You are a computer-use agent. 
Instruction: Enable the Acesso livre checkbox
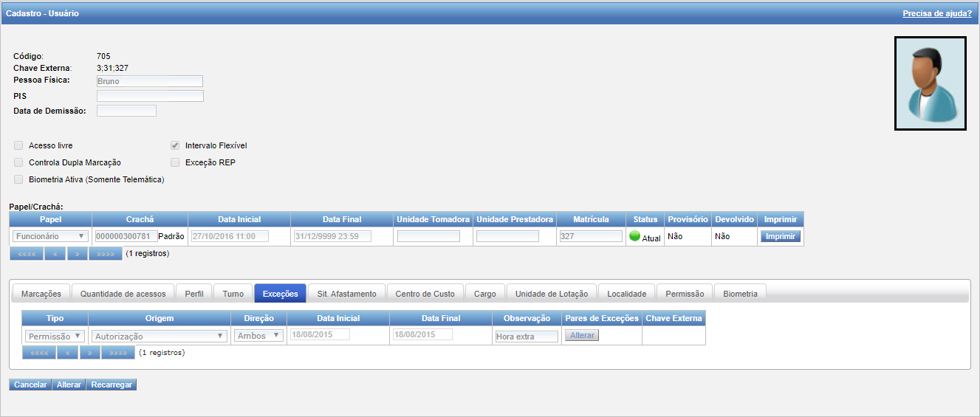click(x=18, y=145)
